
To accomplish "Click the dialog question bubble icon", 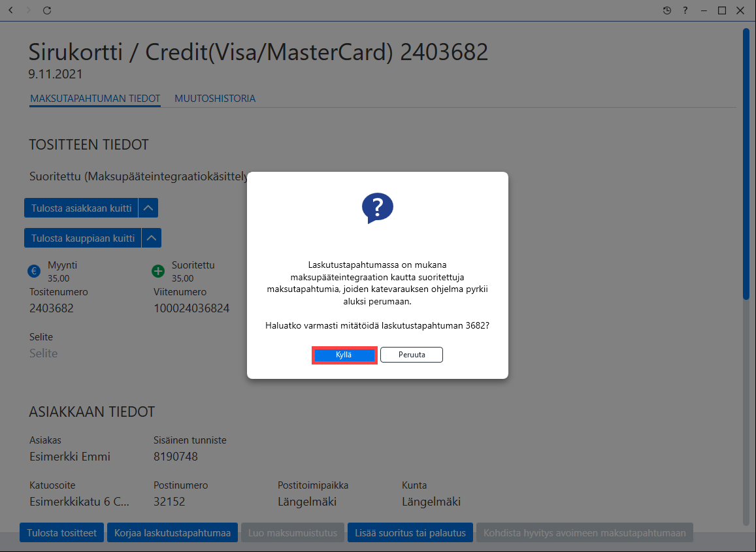I will [378, 208].
